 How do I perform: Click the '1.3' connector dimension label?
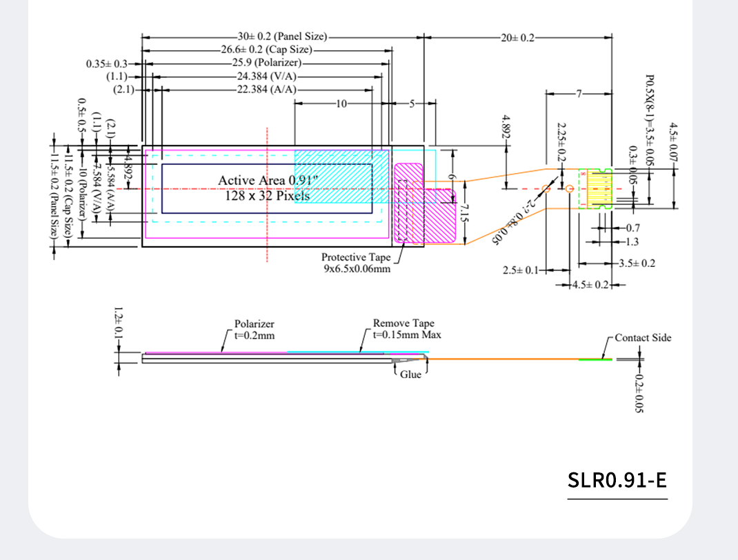tap(632, 242)
